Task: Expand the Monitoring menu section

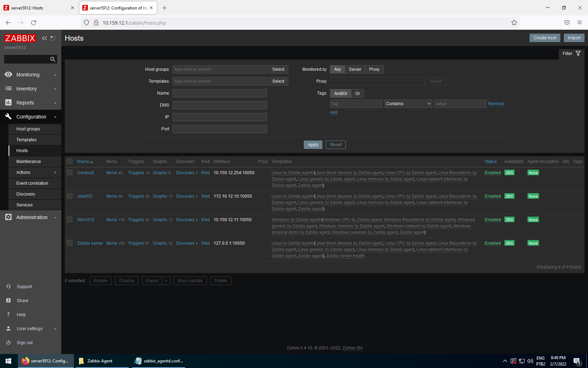Action: click(x=31, y=75)
